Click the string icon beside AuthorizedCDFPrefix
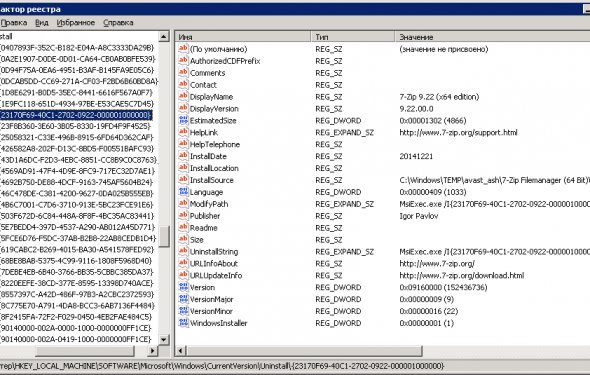 183,61
